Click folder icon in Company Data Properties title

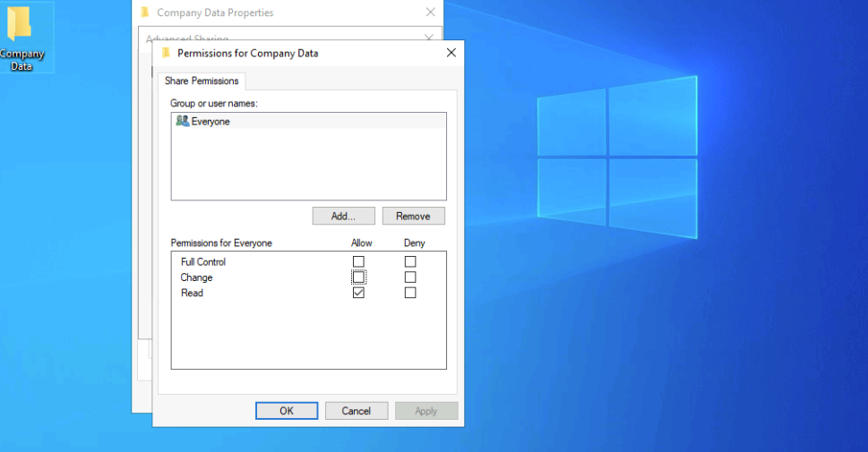(145, 13)
